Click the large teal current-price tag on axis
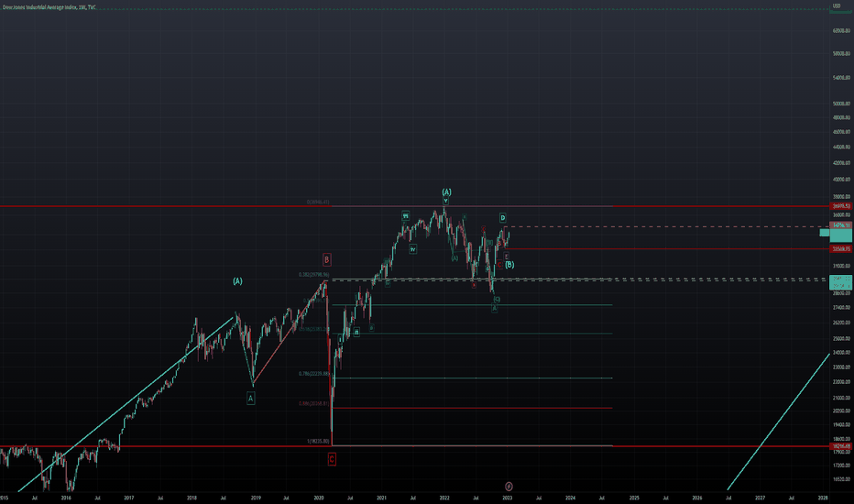The width and height of the screenshot is (854, 504). (x=841, y=236)
